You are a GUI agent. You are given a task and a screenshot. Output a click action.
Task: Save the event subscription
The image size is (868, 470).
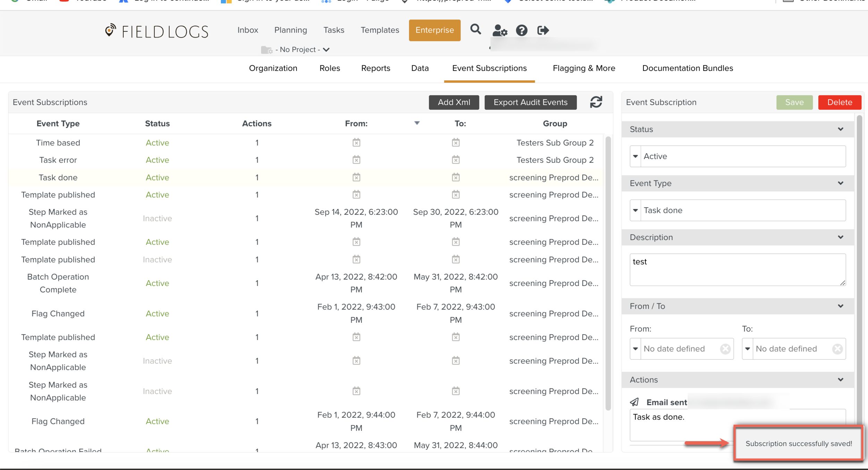pyautogui.click(x=794, y=102)
